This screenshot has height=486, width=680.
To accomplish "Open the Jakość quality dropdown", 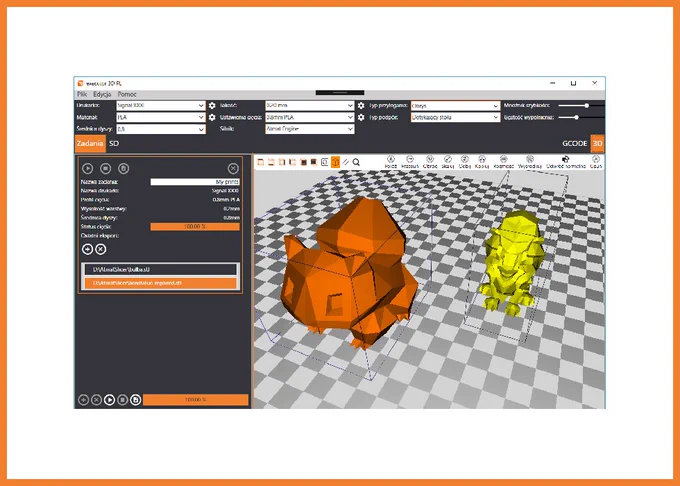I will pyautogui.click(x=310, y=105).
